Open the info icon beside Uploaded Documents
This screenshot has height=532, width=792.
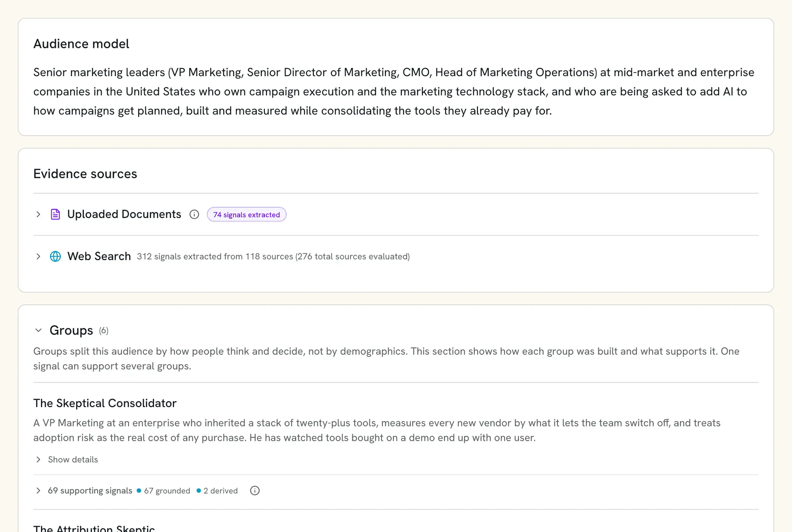(194, 214)
